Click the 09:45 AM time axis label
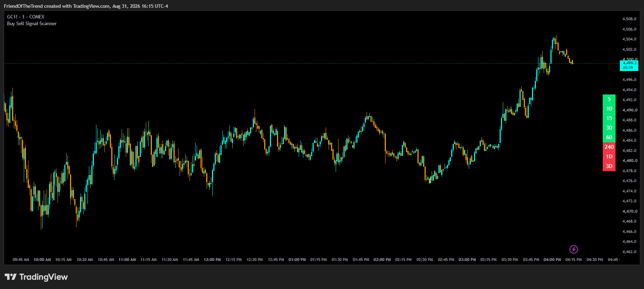 [x=21, y=260]
